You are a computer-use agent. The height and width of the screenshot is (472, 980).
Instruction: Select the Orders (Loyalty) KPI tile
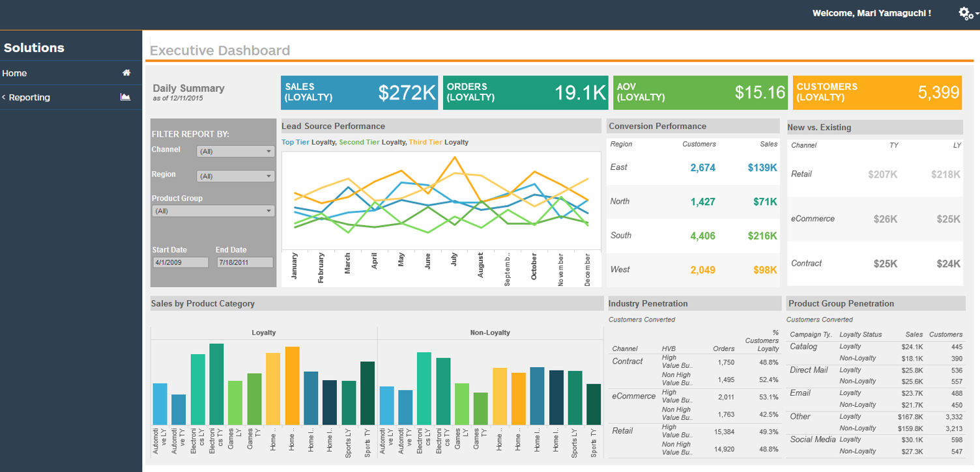[x=526, y=92]
